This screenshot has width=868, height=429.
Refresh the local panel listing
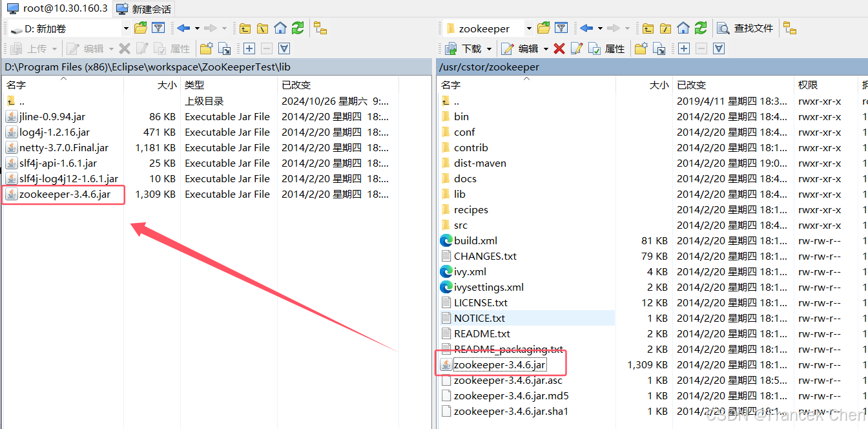297,28
